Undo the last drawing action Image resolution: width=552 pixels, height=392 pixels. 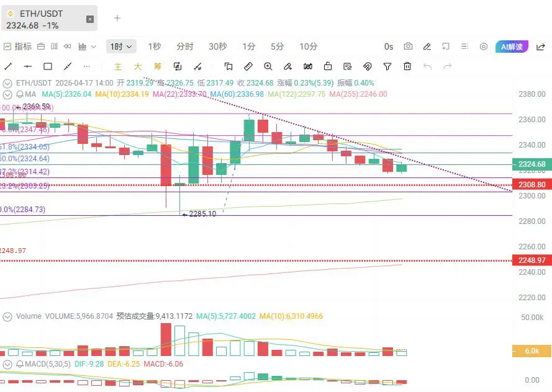pos(427,66)
